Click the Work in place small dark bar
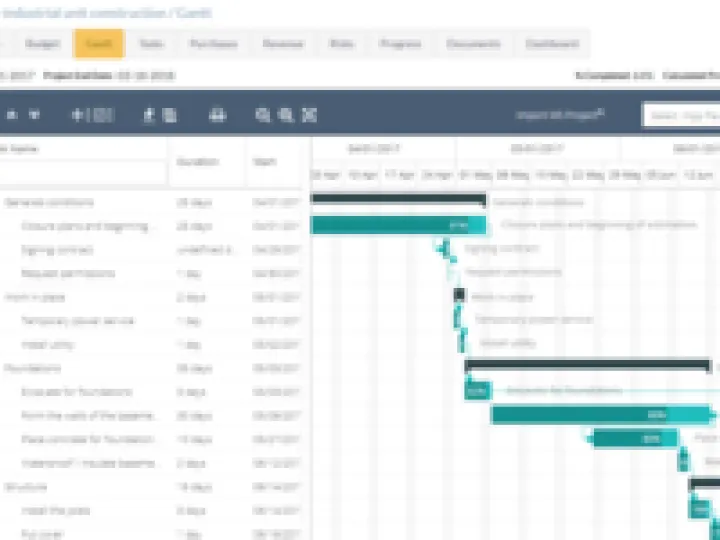 tap(459, 294)
